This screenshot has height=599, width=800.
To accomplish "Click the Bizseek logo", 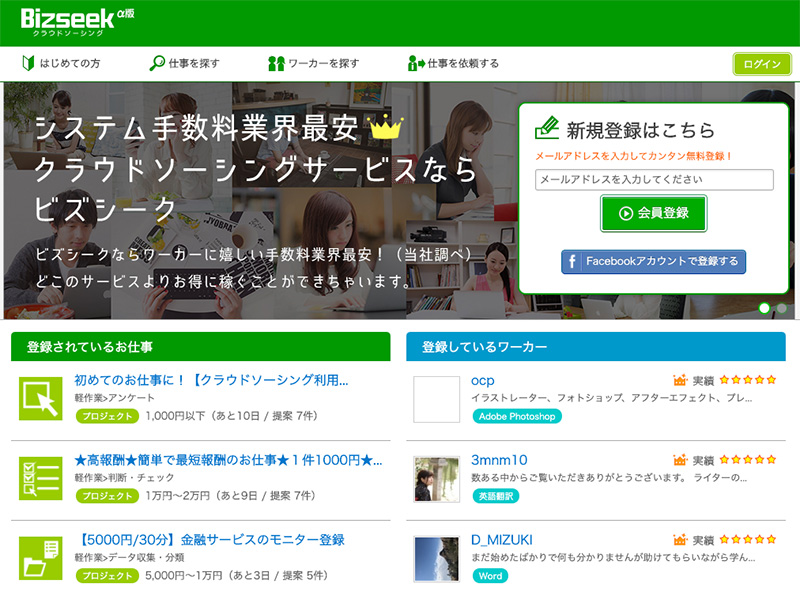I will point(77,22).
